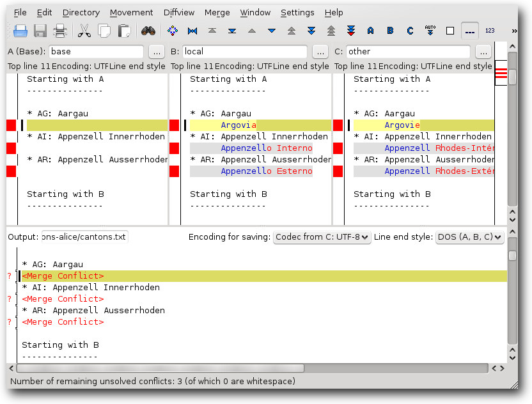Click the output pane vertical scrollbar handle

(512, 256)
